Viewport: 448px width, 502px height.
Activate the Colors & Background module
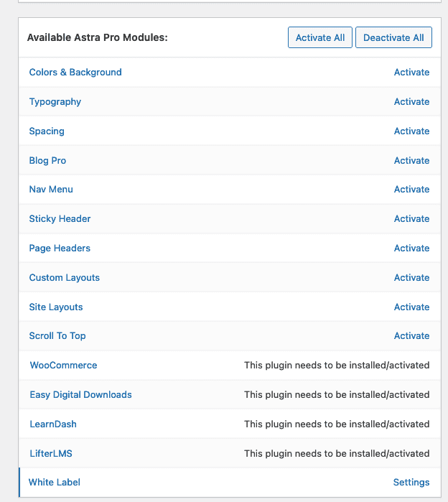(x=411, y=73)
